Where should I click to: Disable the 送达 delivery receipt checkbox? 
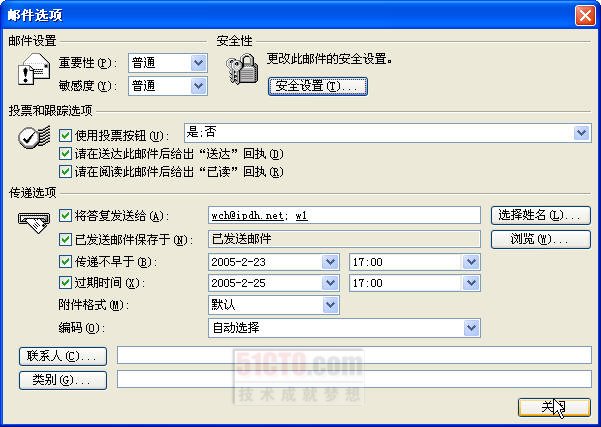(66, 153)
